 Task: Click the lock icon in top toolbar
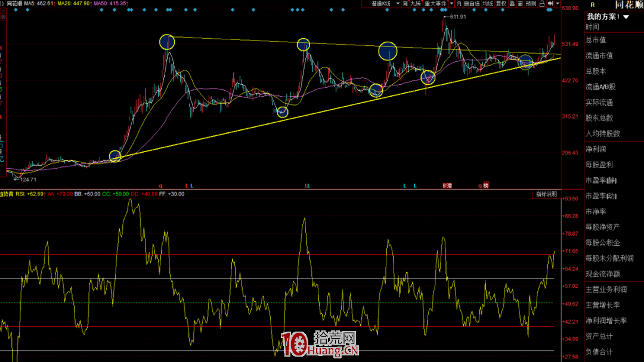coord(541,4)
